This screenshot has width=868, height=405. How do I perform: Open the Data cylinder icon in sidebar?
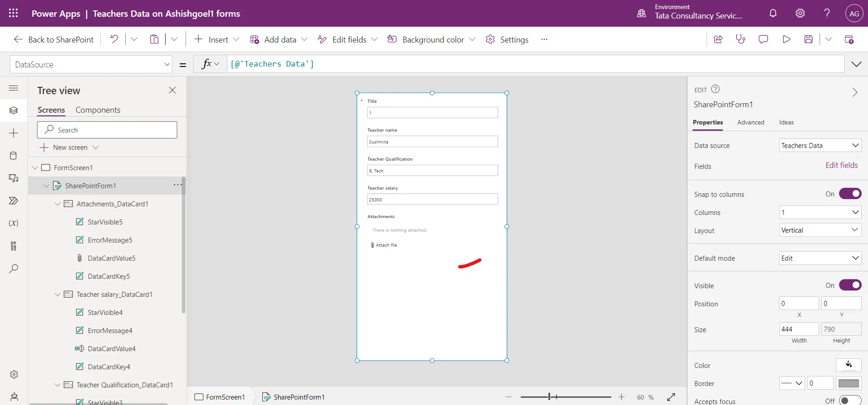(x=14, y=156)
